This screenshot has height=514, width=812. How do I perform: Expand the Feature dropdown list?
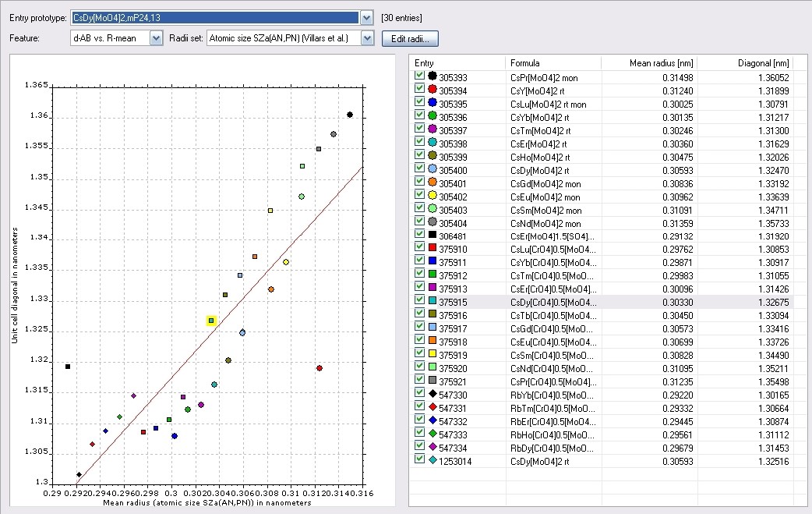pos(156,38)
